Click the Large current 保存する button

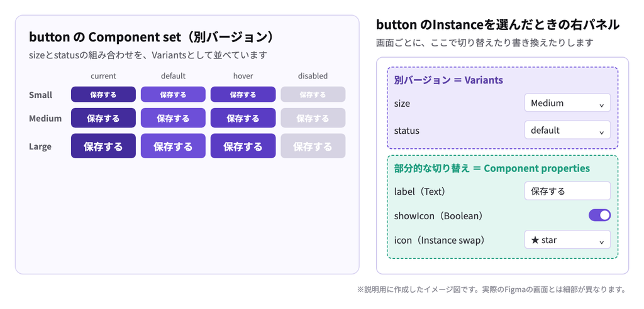click(x=103, y=146)
